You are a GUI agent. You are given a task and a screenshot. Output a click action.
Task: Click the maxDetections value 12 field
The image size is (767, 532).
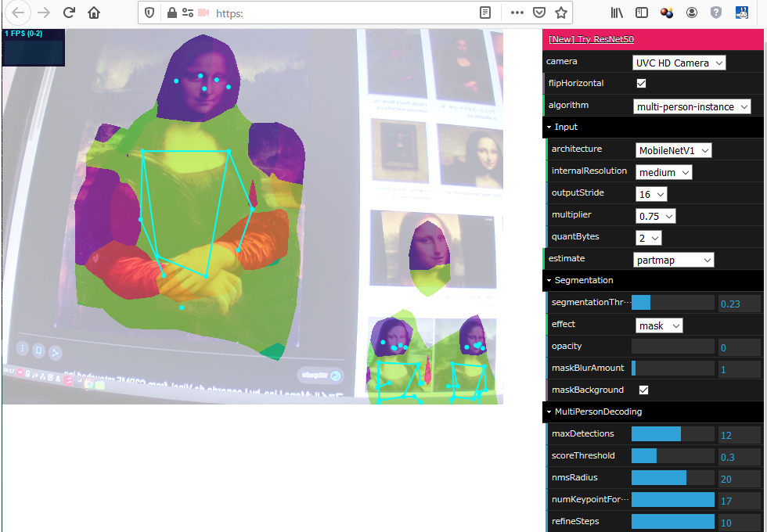coord(739,435)
